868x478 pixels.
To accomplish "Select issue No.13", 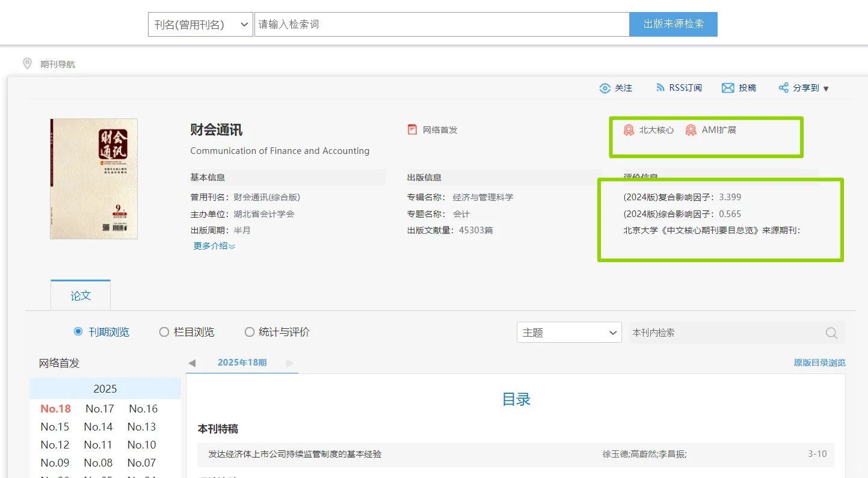I will tap(142, 427).
